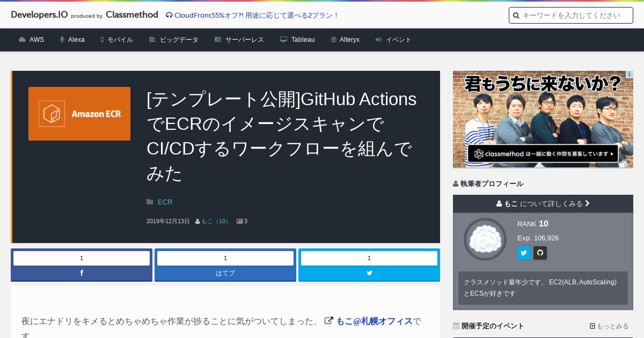This screenshot has width=644, height=338.
Task: Click the Exp. 106,926 value
Action: click(538, 238)
